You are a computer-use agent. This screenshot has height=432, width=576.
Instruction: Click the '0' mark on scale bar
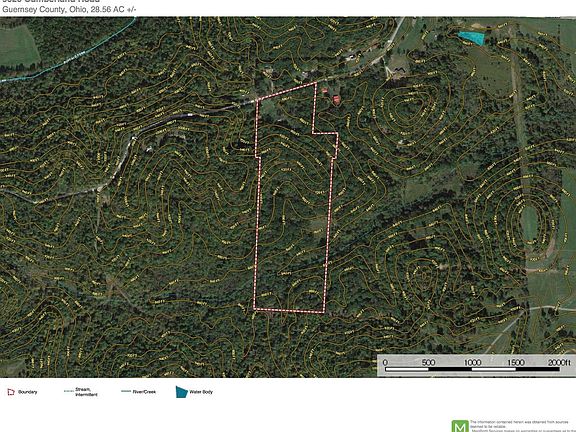coord(385,363)
